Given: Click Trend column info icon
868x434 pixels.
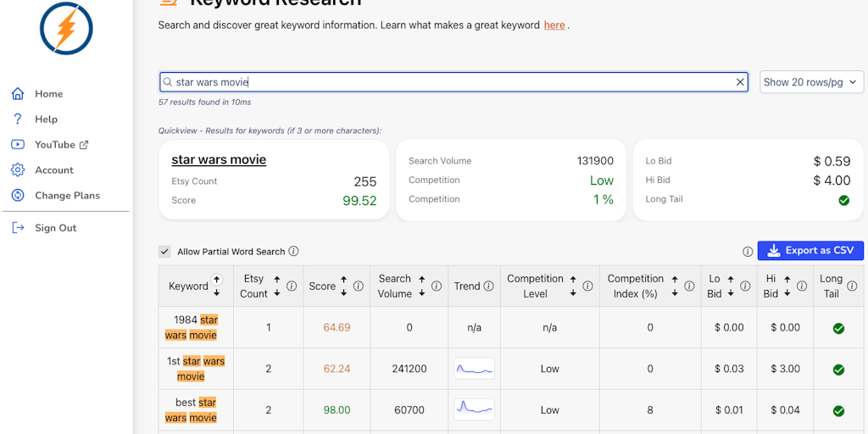Looking at the screenshot, I should click(x=488, y=287).
